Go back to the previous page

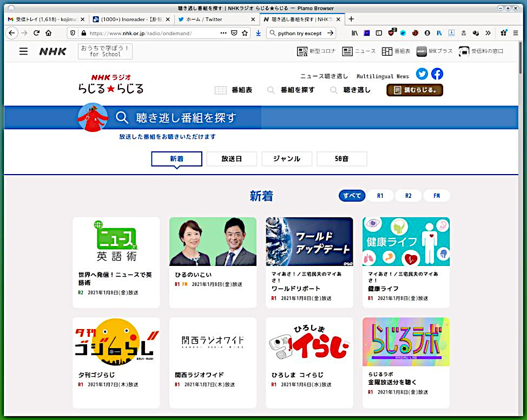click(x=12, y=33)
